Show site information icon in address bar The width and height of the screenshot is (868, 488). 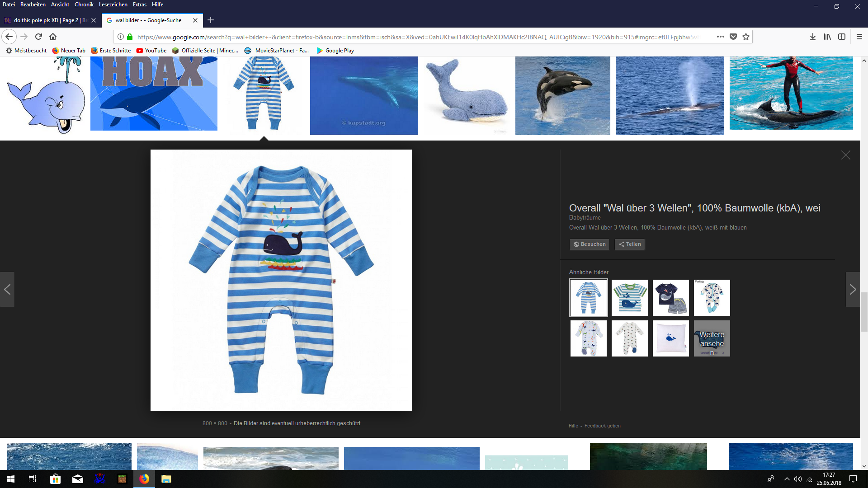pos(121,37)
